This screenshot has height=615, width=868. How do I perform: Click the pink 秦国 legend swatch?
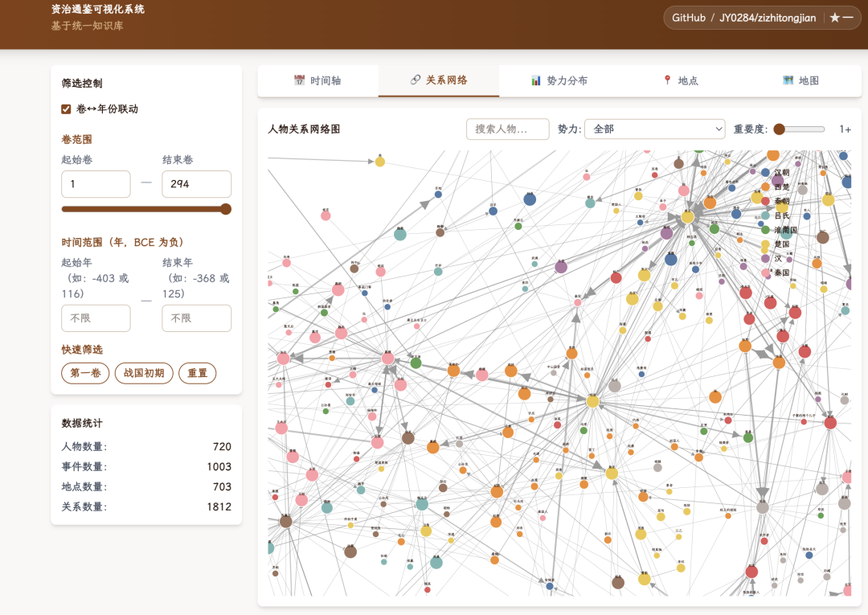766,273
